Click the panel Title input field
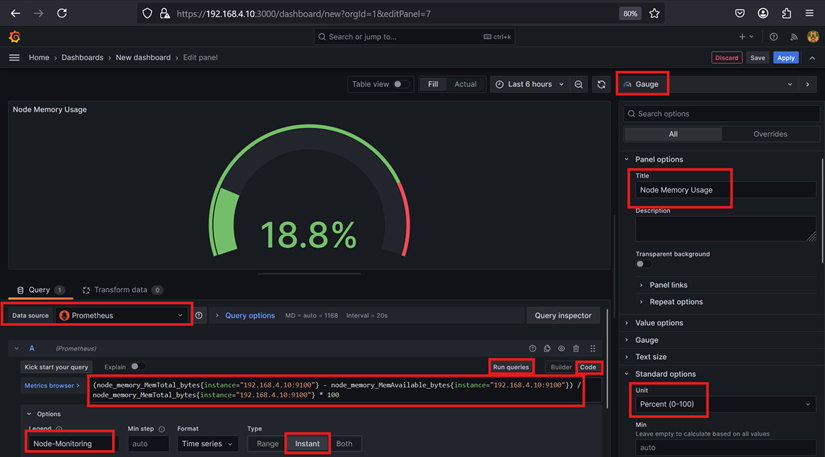The image size is (825, 457). (726, 190)
